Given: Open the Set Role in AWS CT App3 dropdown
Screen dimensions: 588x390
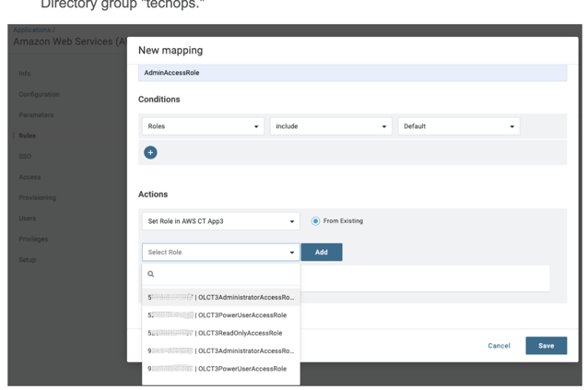Looking at the screenshot, I should click(221, 221).
